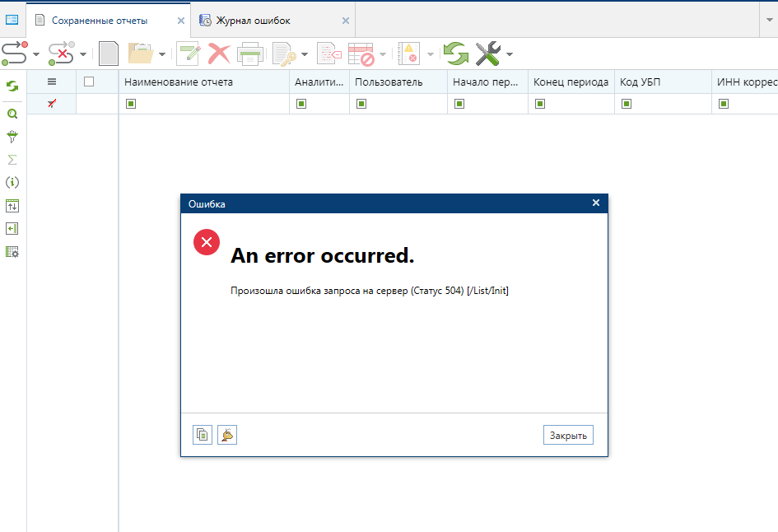Toggle filter box under Код УБП
This screenshot has width=778, height=532.
pyautogui.click(x=627, y=104)
